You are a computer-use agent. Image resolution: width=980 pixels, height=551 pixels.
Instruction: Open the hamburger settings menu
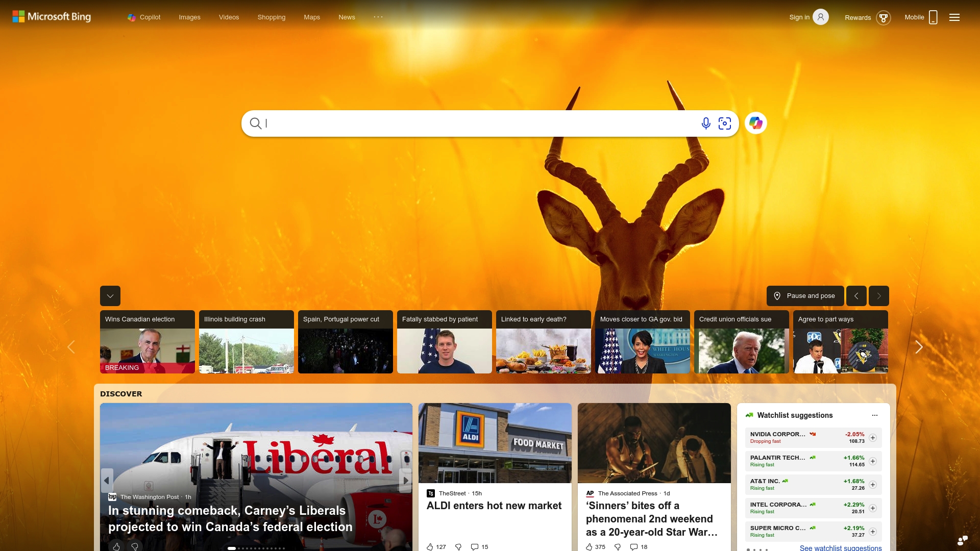click(x=954, y=17)
